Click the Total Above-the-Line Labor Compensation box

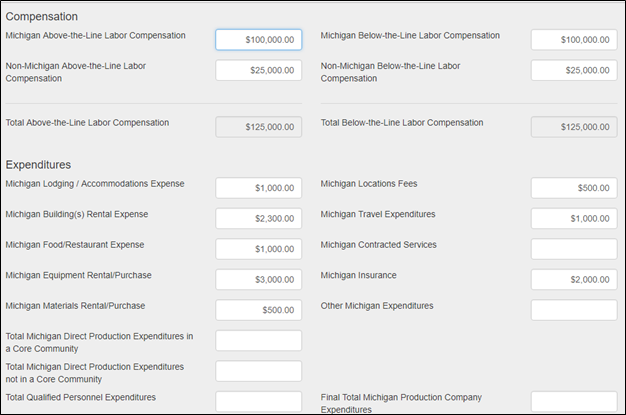tap(258, 127)
